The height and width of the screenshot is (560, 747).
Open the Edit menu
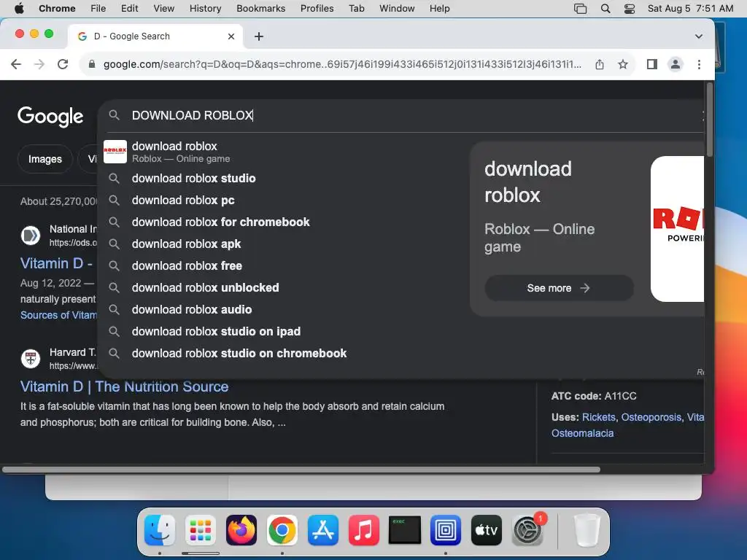[129, 9]
